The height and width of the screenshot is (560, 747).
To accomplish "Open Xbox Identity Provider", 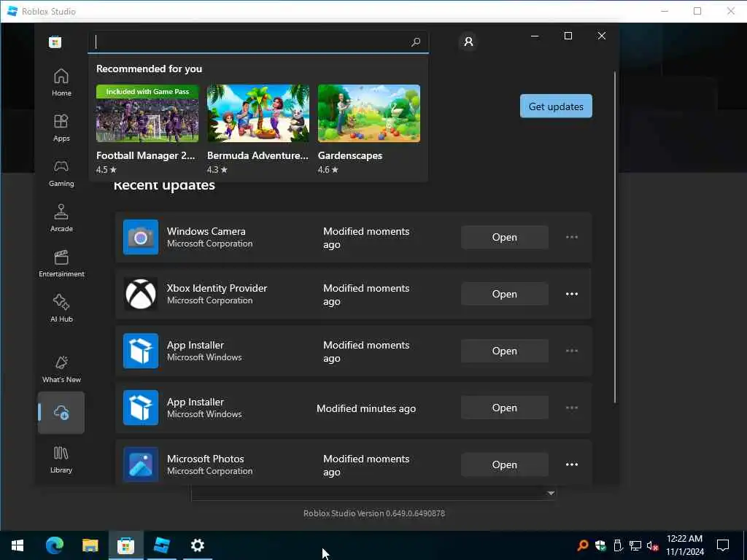I will coord(505,294).
